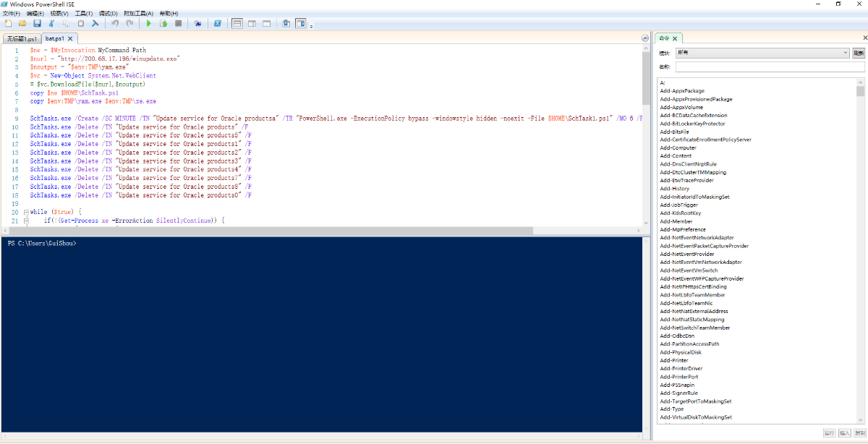Image resolution: width=868 pixels, height=444 pixels.
Task: Copy selection using the toolbar copy icon
Action: pyautogui.click(x=66, y=24)
